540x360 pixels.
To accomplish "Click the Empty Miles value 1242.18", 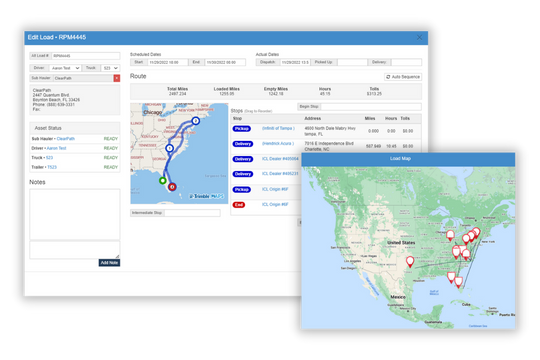I will pos(276,94).
